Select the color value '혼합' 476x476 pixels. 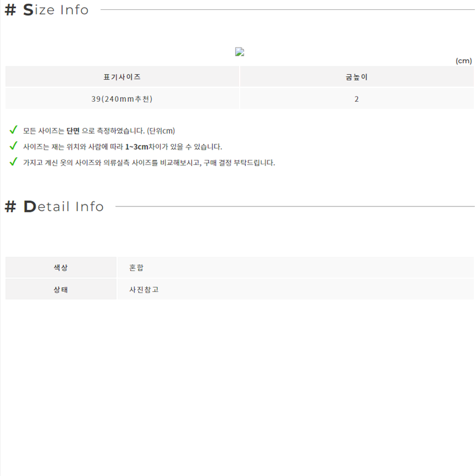(136, 267)
